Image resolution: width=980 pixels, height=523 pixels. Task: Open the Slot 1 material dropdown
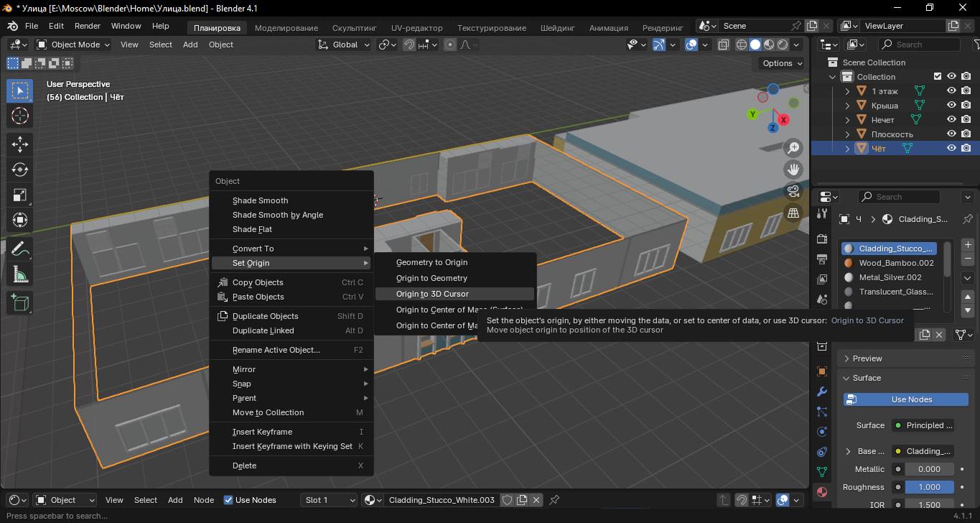click(330, 500)
